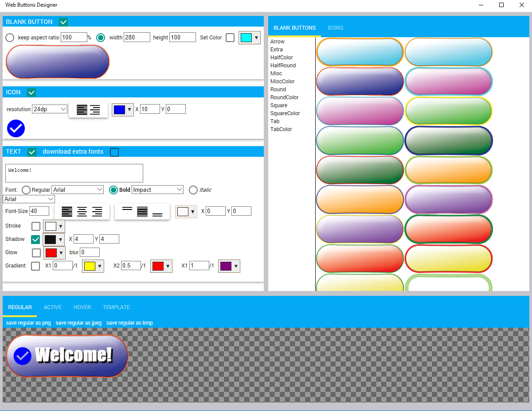Disable the Shadow checkbox

[x=35, y=240]
